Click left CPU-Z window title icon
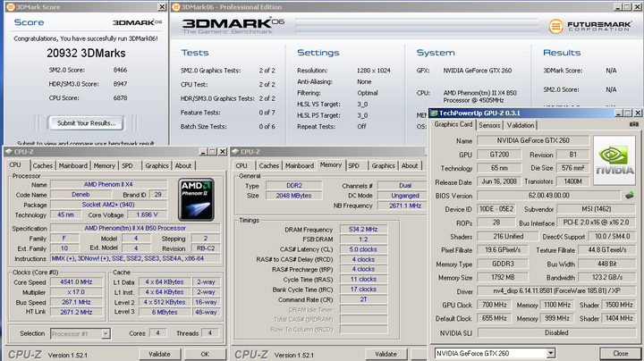The width and height of the screenshot is (644, 361). click(x=9, y=152)
